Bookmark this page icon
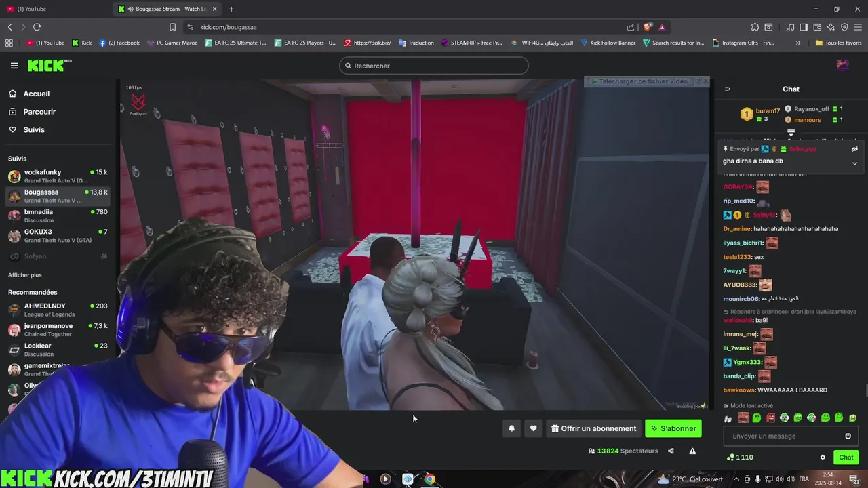Viewport: 868px width, 488px height. click(172, 27)
